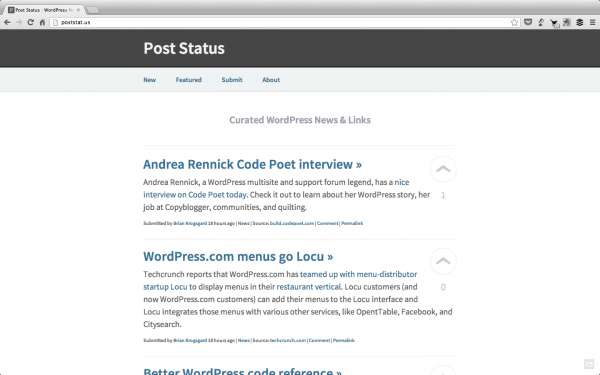Open techcrunch.com source link
The image size is (600, 375).
288,340
